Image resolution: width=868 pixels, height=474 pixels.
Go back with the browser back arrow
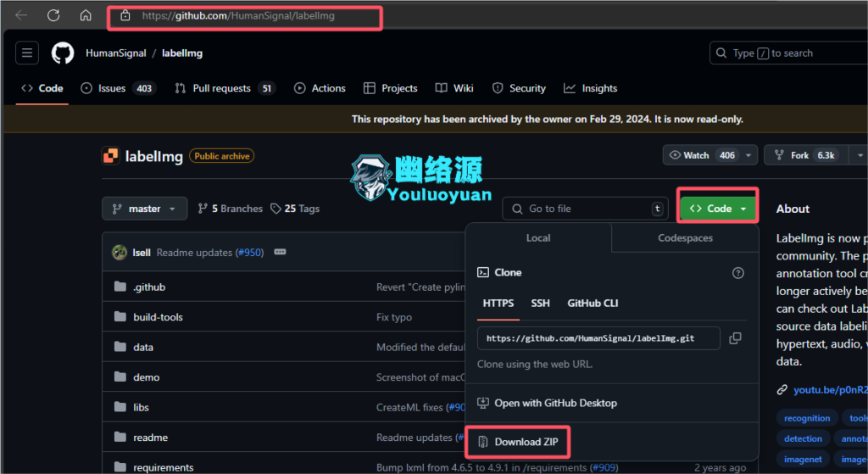click(x=21, y=15)
